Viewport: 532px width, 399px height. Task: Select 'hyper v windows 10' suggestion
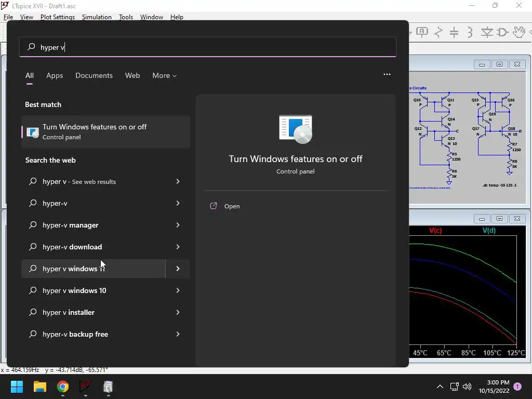click(94, 290)
